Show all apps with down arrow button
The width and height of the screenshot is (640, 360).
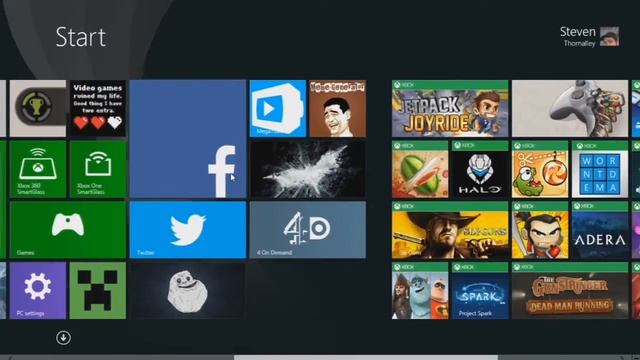pyautogui.click(x=63, y=338)
